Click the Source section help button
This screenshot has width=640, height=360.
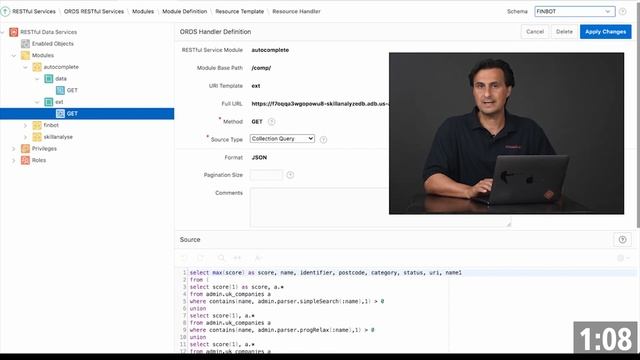(622, 240)
